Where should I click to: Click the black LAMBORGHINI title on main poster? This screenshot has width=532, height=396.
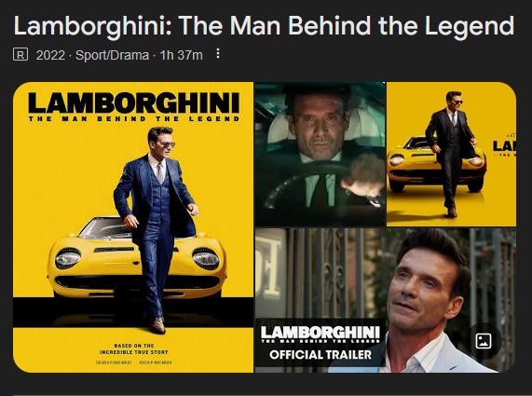pos(134,102)
